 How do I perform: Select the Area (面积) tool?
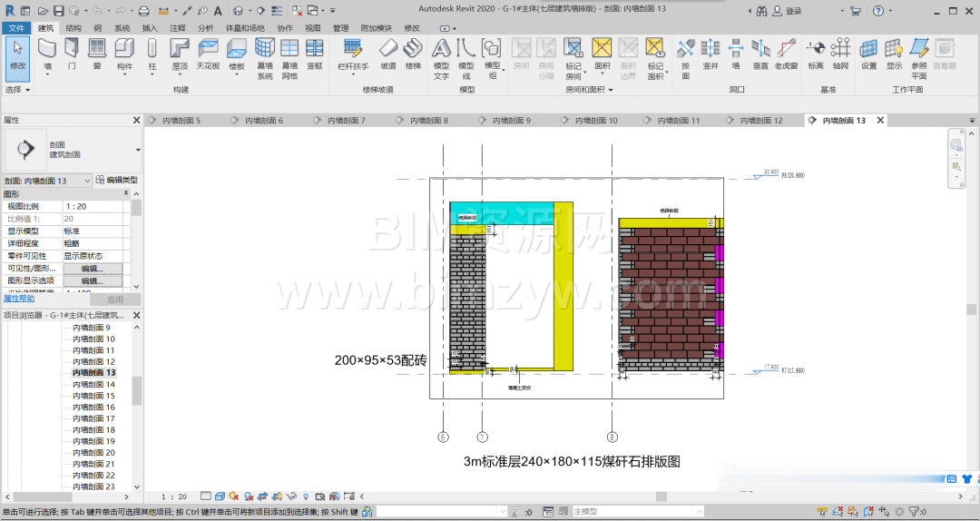602,55
